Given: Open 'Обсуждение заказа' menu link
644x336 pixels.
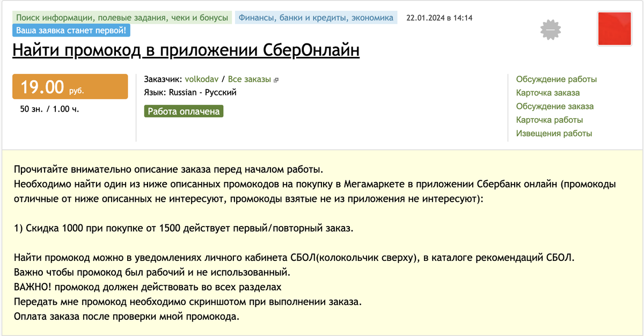Looking at the screenshot, I should click(x=555, y=106).
